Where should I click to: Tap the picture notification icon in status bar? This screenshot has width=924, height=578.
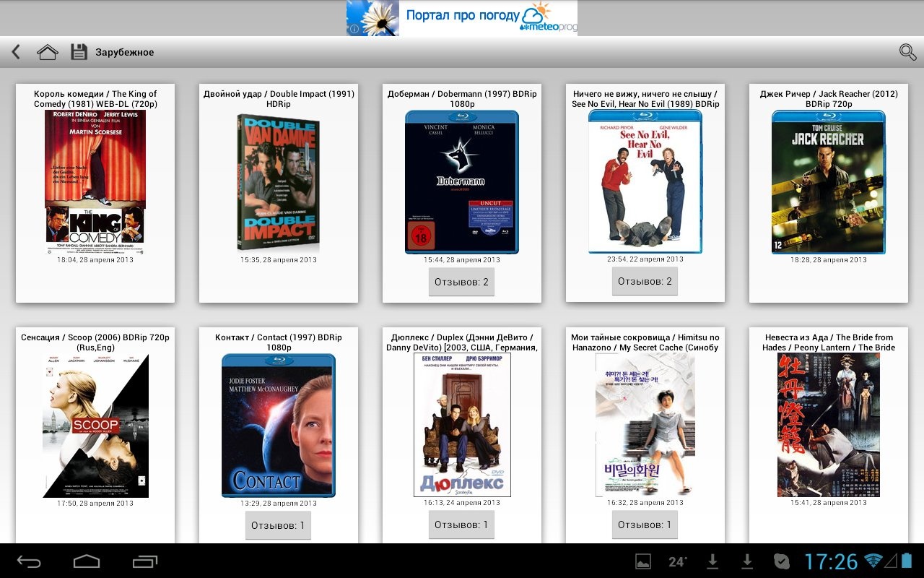(x=642, y=561)
